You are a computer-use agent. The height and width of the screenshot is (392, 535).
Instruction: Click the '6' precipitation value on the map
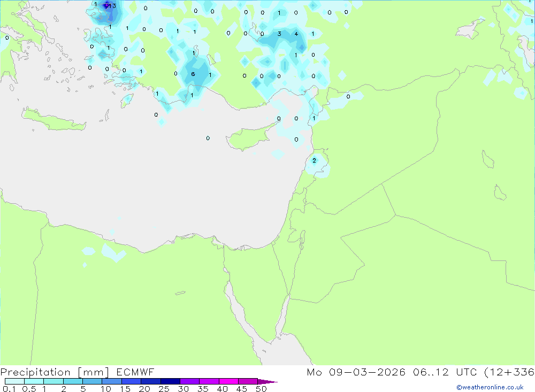point(193,74)
